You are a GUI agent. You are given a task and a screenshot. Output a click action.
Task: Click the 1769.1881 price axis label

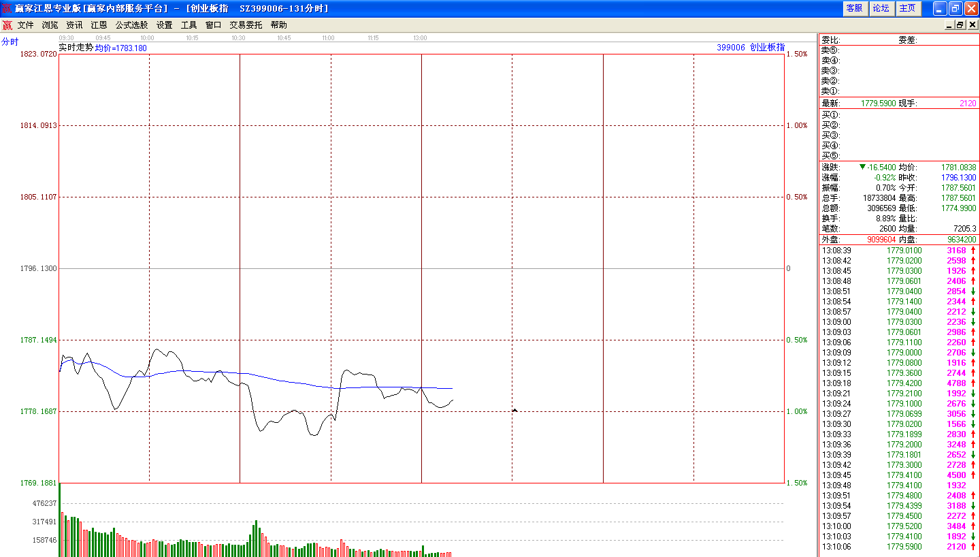(39, 483)
